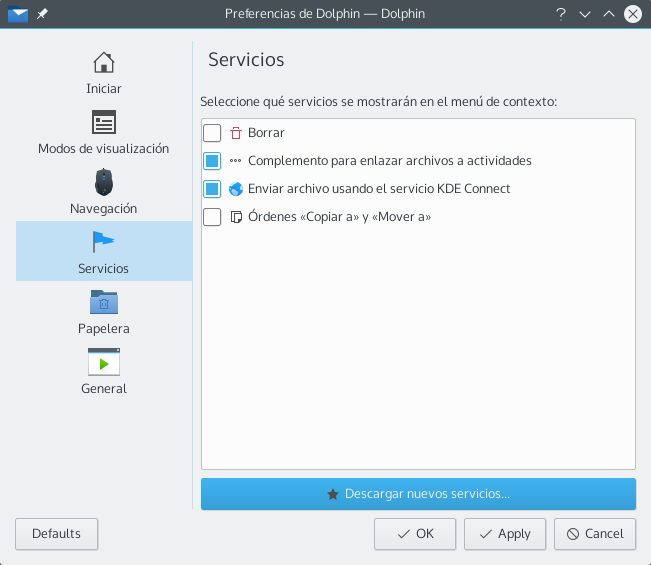Viewport: 651px width, 565px height.
Task: Open Navegación mouse icon settings
Action: click(x=103, y=182)
